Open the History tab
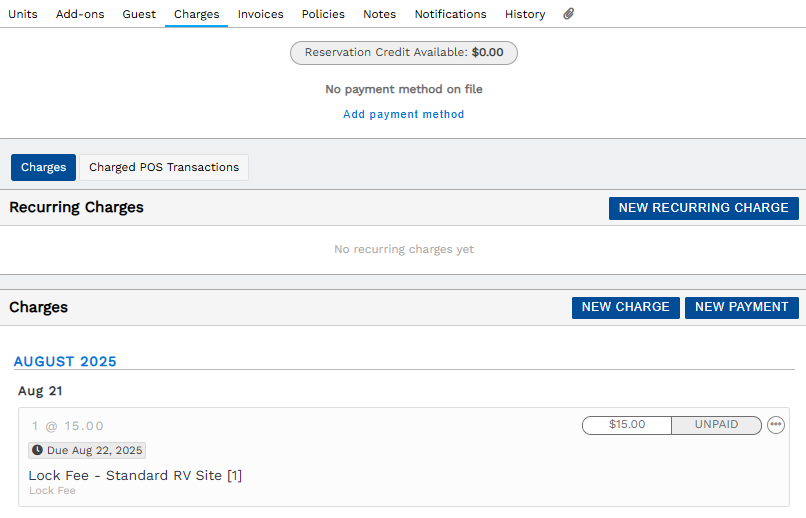Viewport: 806px width, 518px height. coord(525,14)
